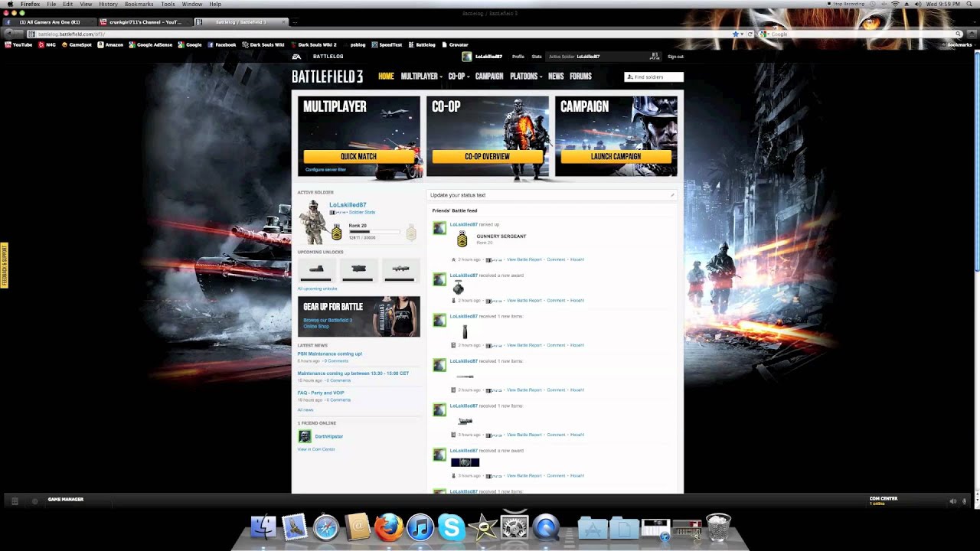Launch Safari from the dock
980x551 pixels.
point(326,527)
